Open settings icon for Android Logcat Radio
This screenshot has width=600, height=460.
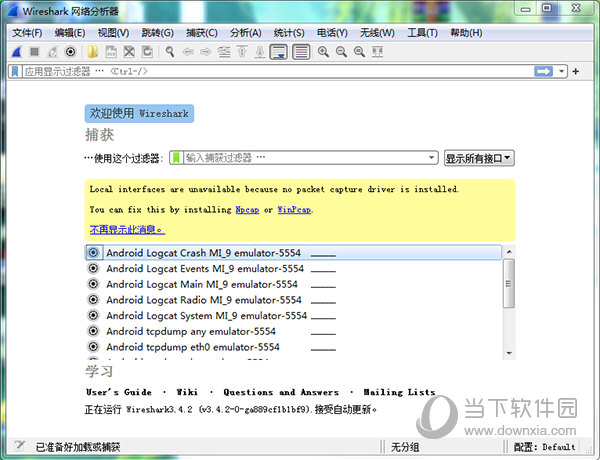pos(93,299)
